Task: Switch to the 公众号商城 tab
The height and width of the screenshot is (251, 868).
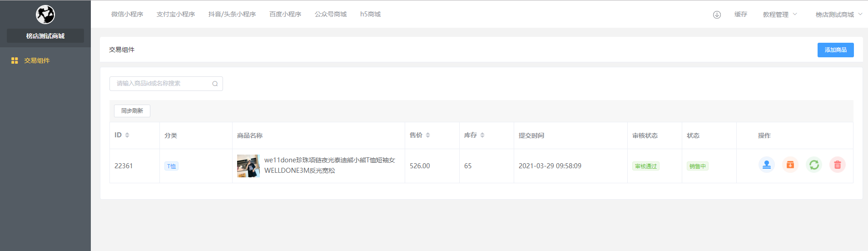Action: 331,14
